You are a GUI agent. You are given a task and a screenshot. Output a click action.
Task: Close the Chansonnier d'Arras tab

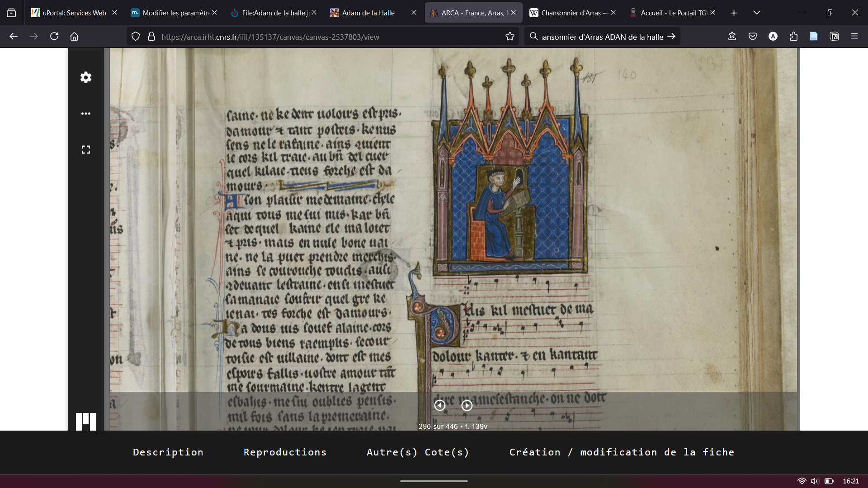[x=613, y=13]
